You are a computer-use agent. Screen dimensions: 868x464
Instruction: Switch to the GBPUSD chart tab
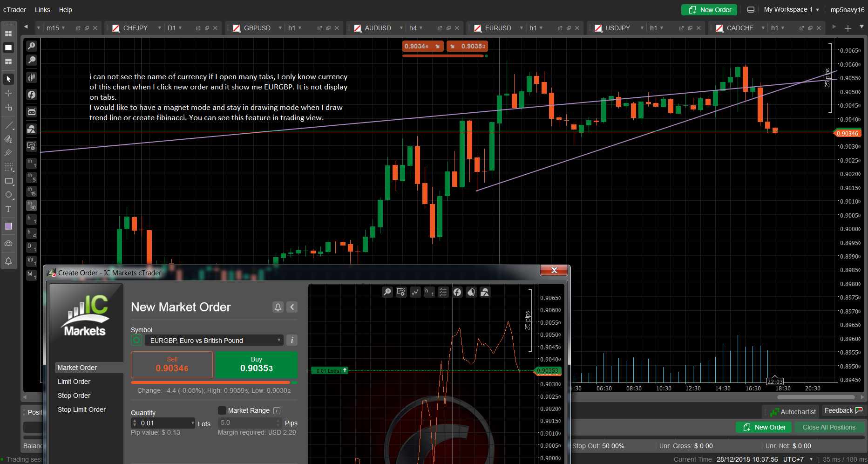point(257,28)
